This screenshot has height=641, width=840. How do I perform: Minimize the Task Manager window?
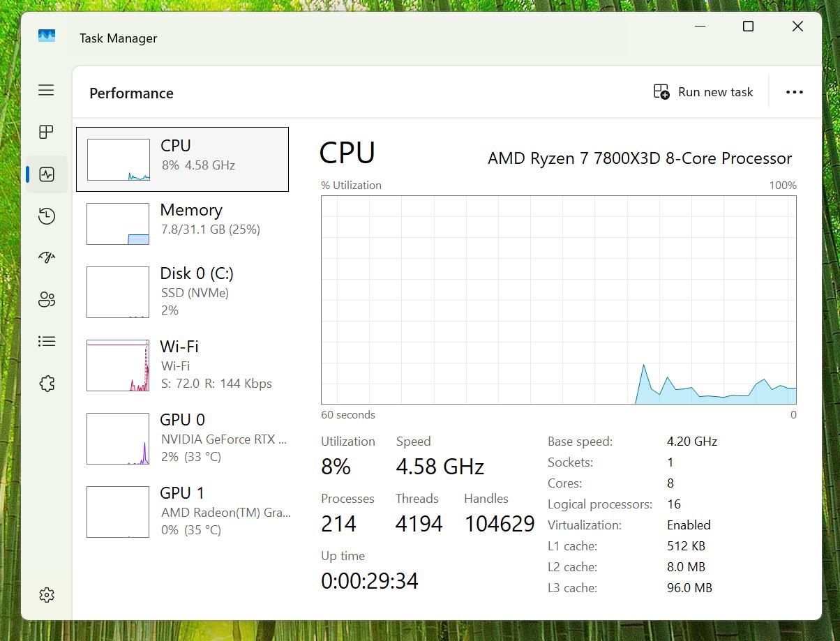pos(700,27)
